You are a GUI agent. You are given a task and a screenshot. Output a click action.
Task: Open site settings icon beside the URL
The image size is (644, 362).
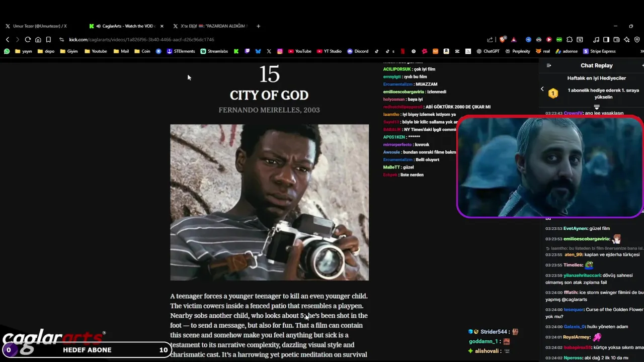[x=62, y=39]
